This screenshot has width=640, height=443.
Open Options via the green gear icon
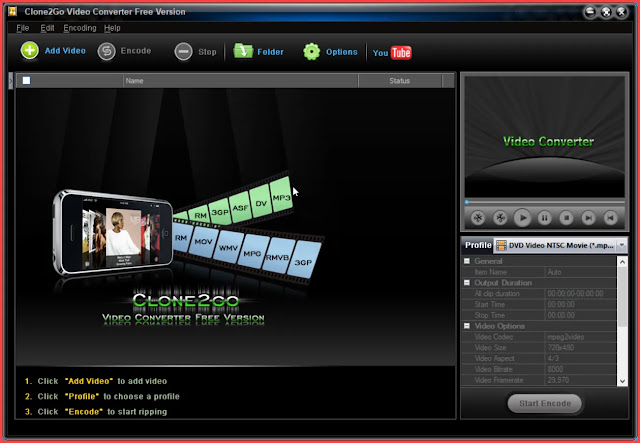312,52
